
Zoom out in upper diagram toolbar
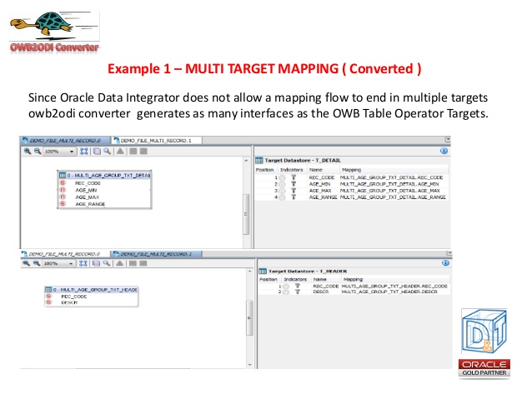[38, 152]
